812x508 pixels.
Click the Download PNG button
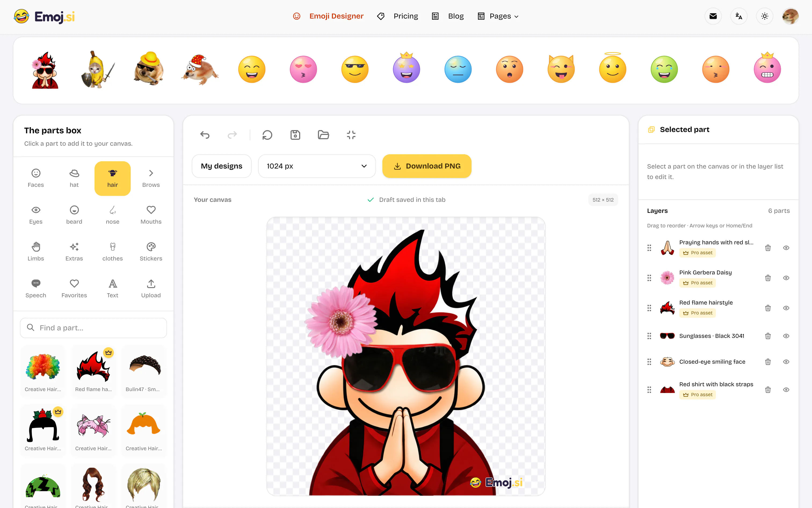coord(427,166)
